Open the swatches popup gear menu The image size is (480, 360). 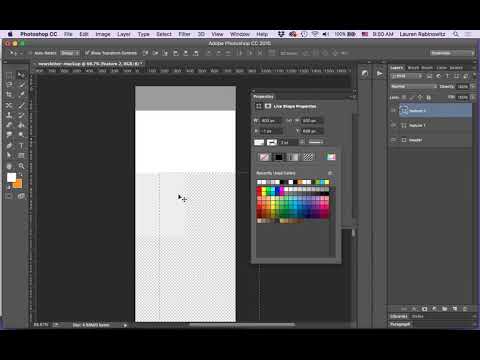pos(330,173)
